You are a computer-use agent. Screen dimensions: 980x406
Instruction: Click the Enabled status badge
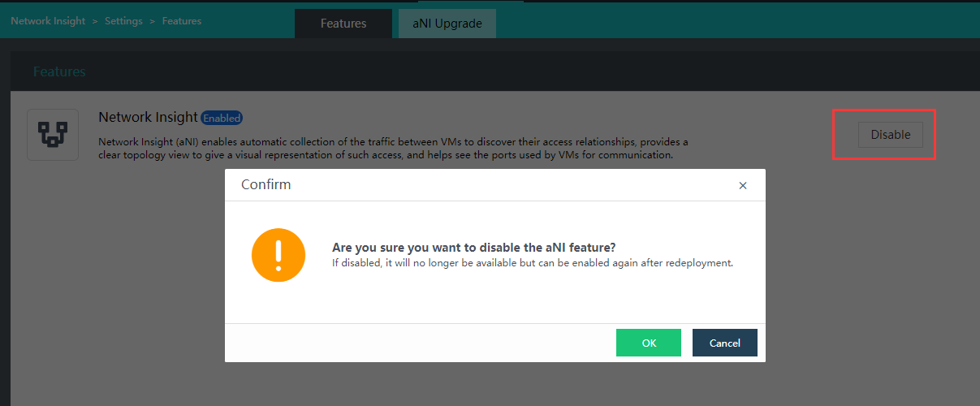pyautogui.click(x=222, y=118)
